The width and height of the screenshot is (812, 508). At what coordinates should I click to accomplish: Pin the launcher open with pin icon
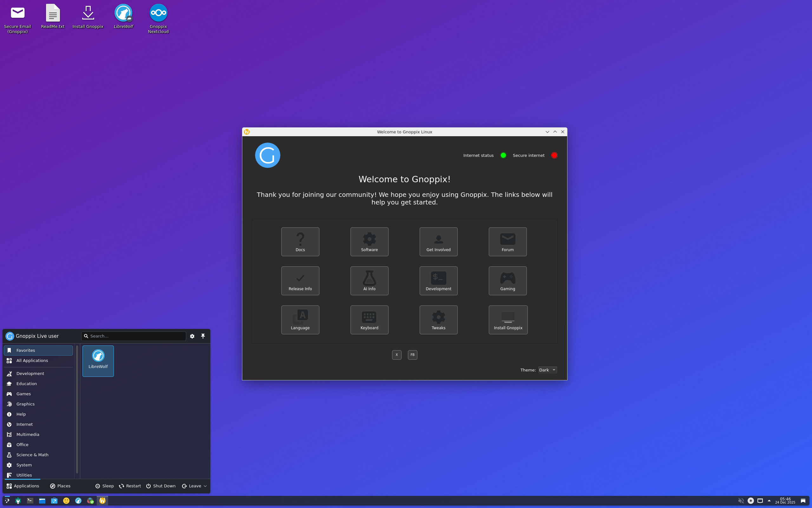point(203,336)
